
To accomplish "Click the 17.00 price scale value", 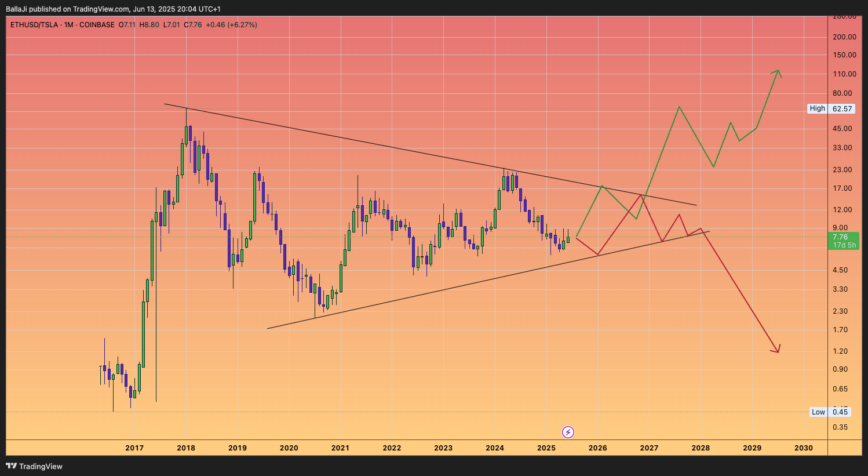I will [x=843, y=188].
